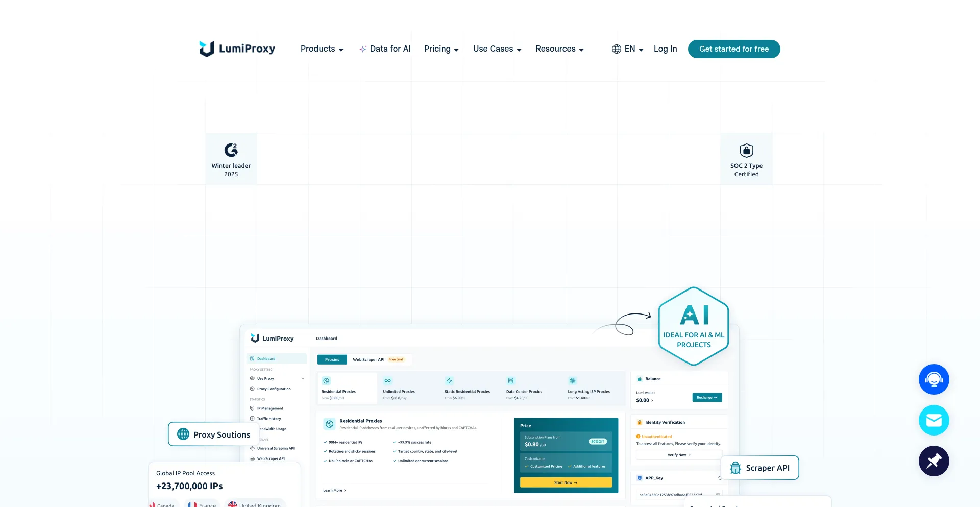The width and height of the screenshot is (980, 507).
Task: Click the IDEAL FOR AI & ML PROJECTS text
Action: coord(694,340)
